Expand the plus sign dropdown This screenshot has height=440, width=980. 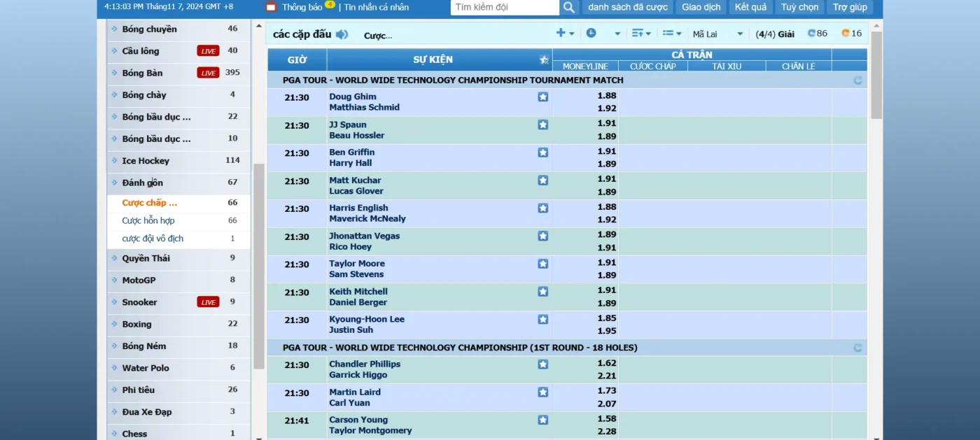pyautogui.click(x=565, y=34)
